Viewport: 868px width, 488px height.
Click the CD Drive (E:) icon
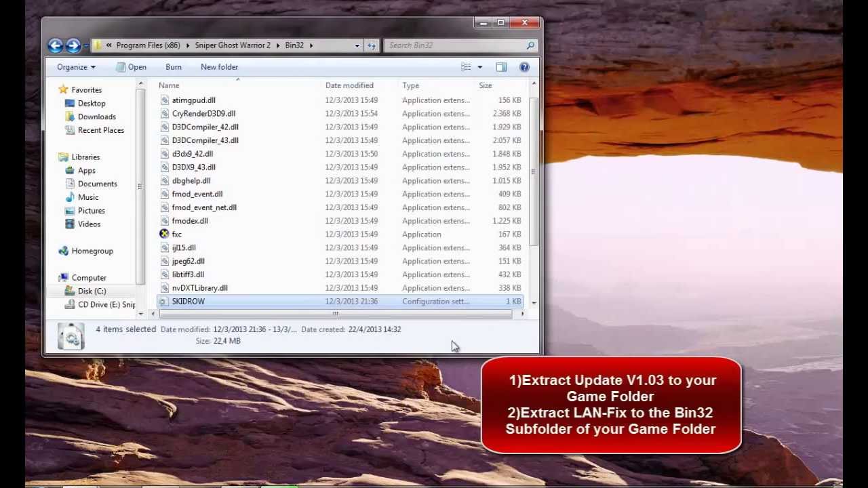click(x=70, y=304)
